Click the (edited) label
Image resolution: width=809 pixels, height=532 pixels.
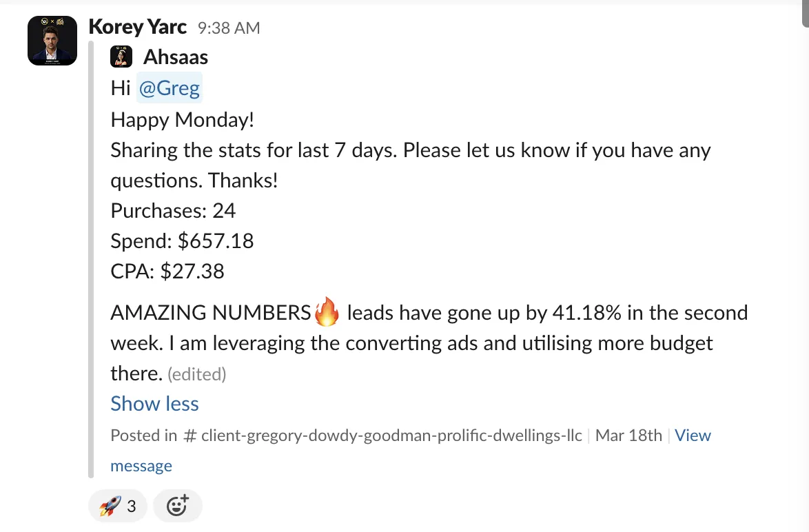tap(196, 374)
